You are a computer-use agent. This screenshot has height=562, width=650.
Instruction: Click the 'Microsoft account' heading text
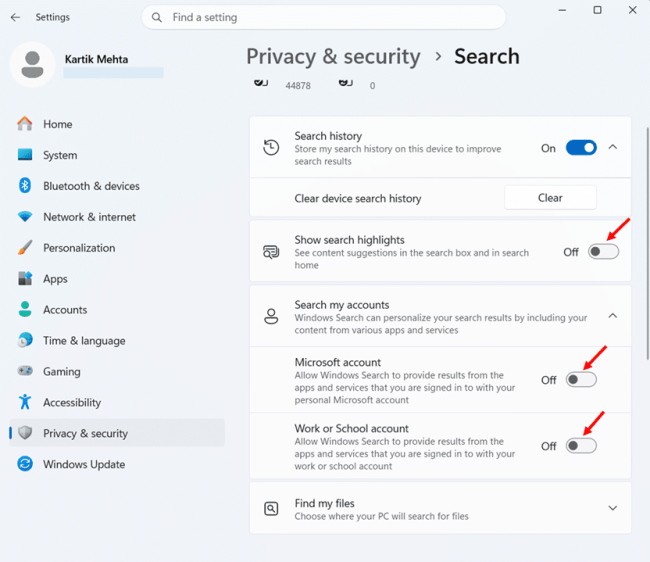tap(337, 362)
